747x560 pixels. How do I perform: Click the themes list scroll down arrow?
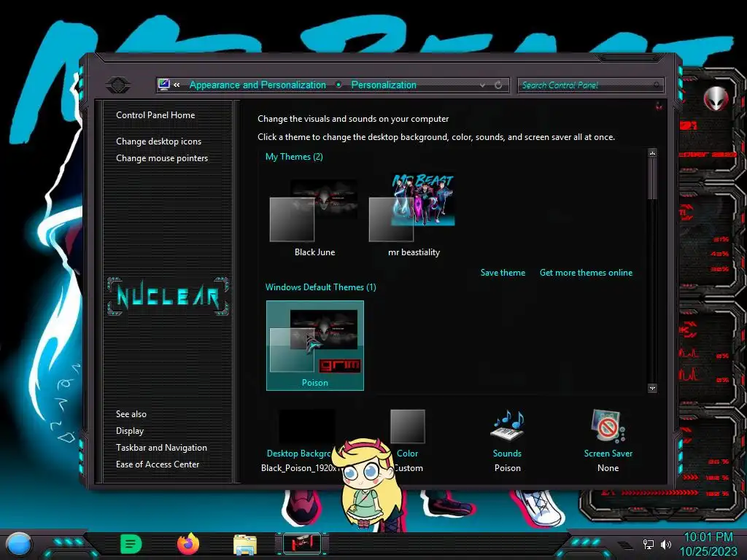click(x=652, y=388)
